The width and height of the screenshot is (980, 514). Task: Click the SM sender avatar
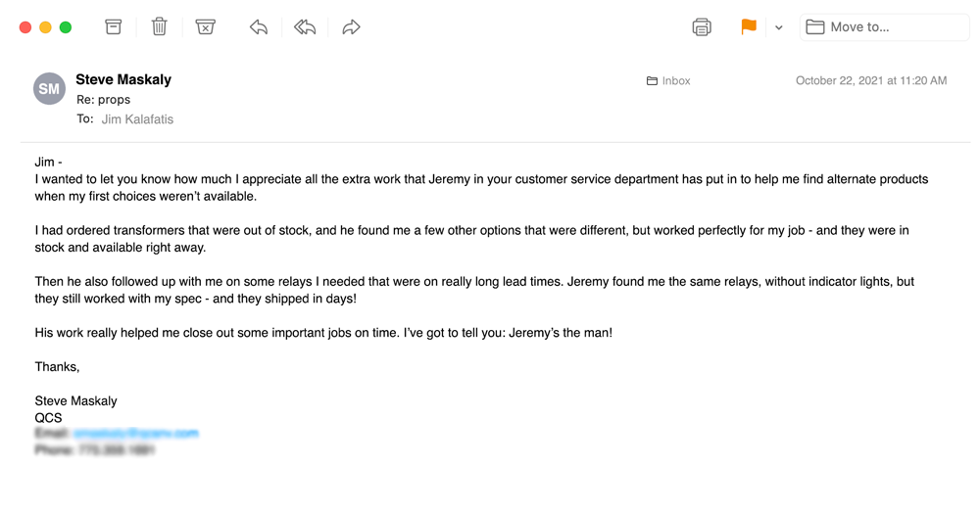click(49, 89)
